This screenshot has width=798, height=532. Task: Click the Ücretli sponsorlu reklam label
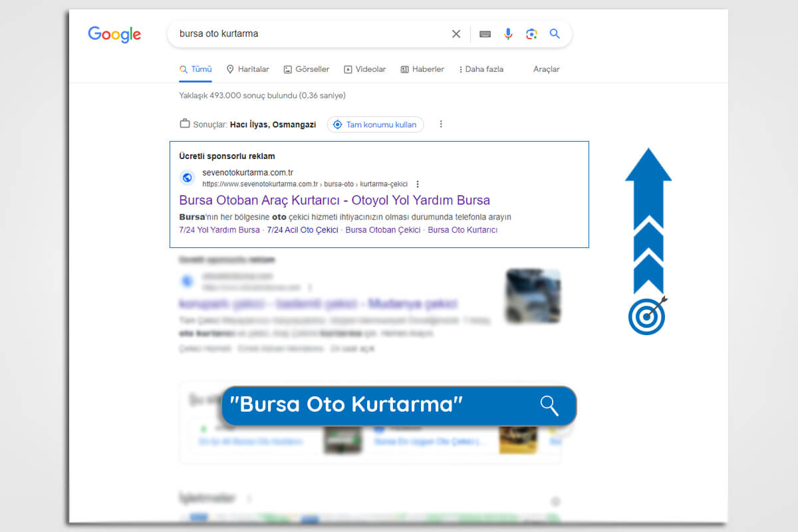click(227, 156)
